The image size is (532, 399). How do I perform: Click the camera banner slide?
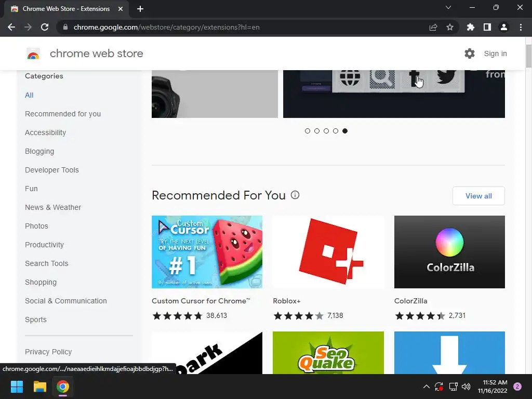tap(215, 94)
